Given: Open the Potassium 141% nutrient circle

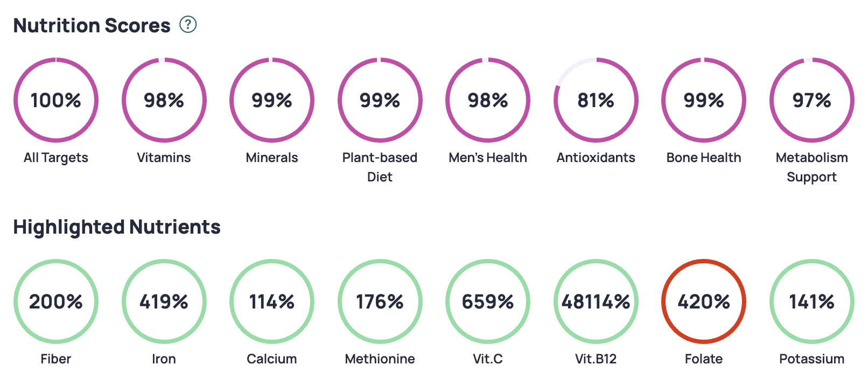Looking at the screenshot, I should click(x=811, y=301).
